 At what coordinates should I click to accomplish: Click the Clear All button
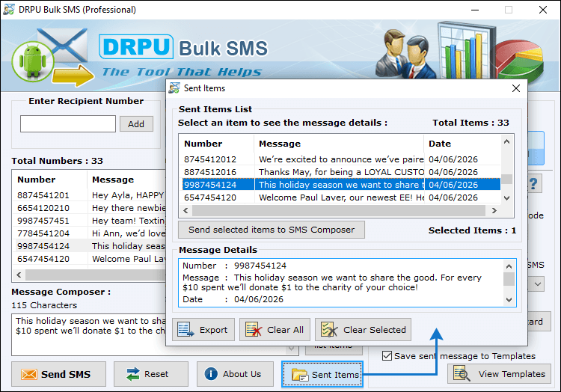[x=275, y=329]
